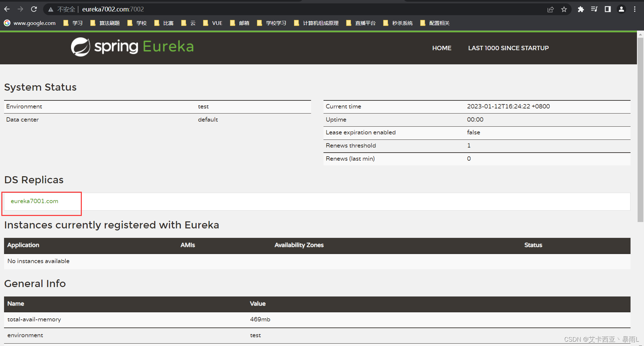Click the Lease expiration enabled value false
Viewport: 644px width, 346px height.
(x=473, y=132)
